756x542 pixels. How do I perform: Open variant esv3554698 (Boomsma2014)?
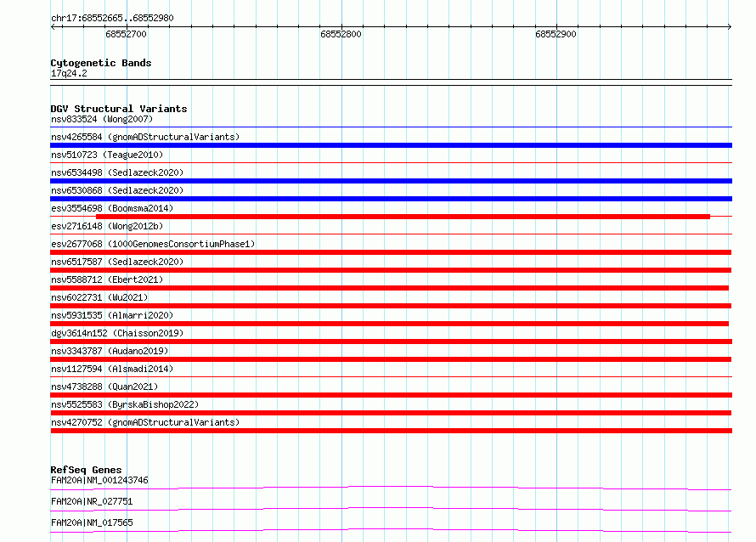pyautogui.click(x=112, y=208)
